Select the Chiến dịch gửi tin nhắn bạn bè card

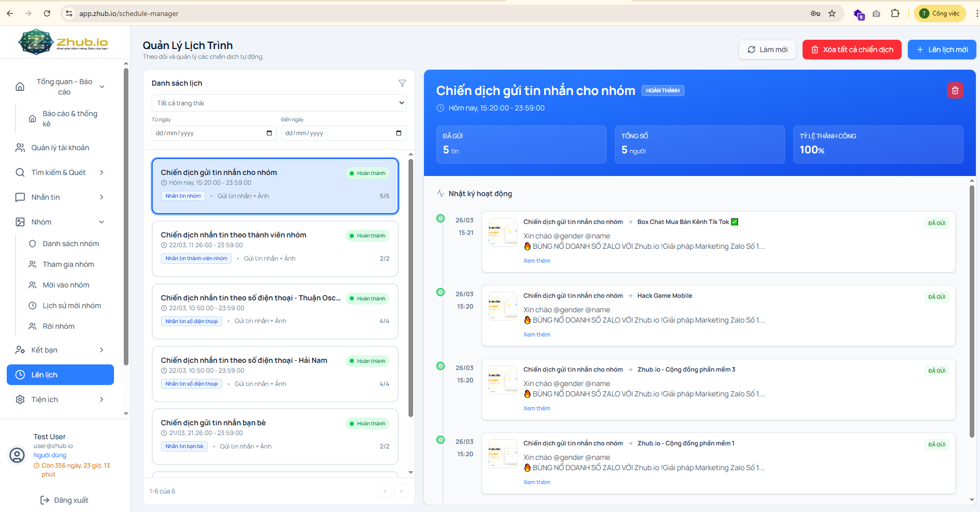(275, 436)
